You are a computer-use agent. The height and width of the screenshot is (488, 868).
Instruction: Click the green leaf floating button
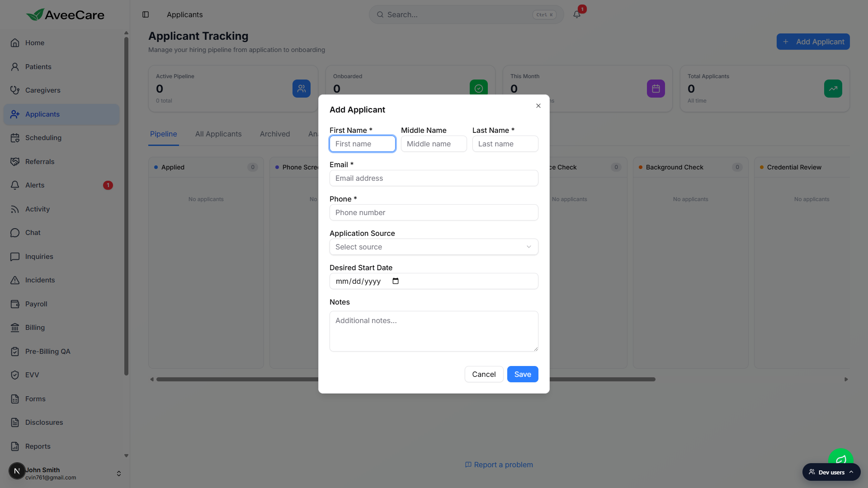pyautogui.click(x=841, y=457)
